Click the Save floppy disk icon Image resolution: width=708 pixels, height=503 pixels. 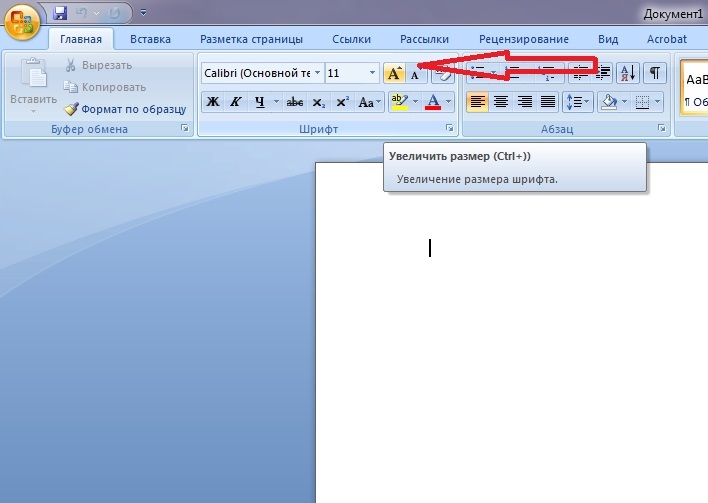pos(60,13)
